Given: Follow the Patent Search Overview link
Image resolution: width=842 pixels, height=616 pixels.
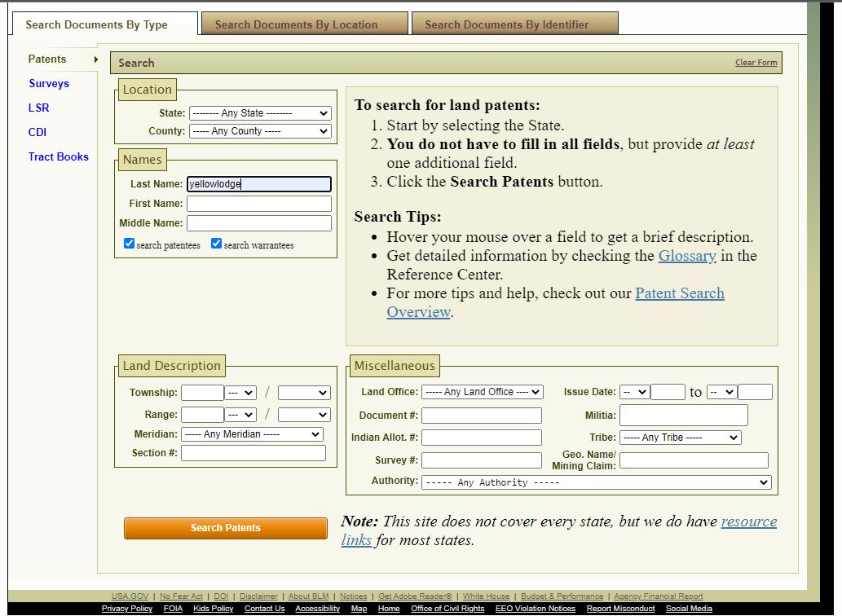Looking at the screenshot, I should click(x=680, y=293).
